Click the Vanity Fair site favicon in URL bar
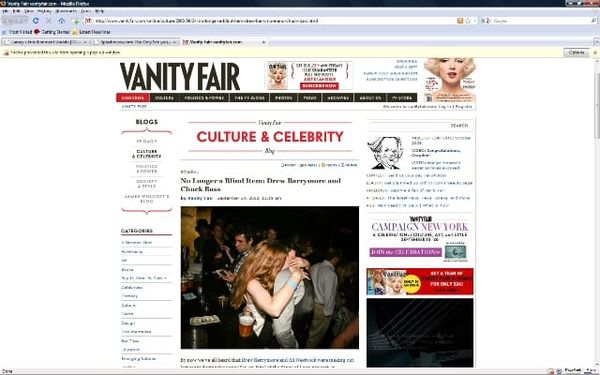This screenshot has width=600, height=375. coord(88,21)
